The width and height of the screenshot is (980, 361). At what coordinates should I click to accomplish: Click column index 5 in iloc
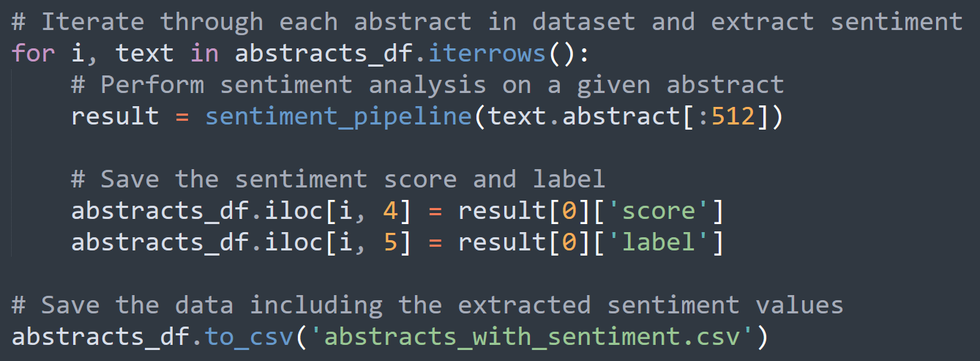pyautogui.click(x=392, y=242)
